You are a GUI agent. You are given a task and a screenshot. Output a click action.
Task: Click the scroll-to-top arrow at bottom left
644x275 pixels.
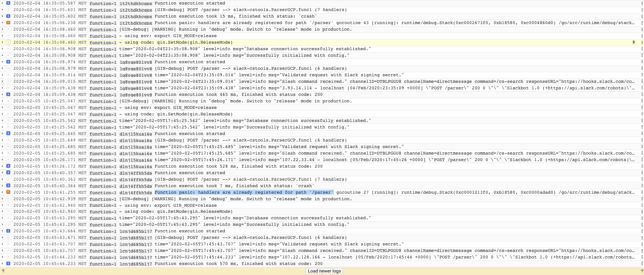click(x=4, y=271)
